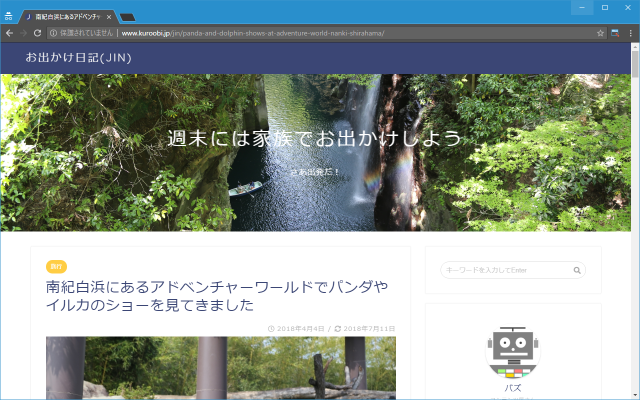Click the magnifier search icon in sidebar
Viewport: 640px width, 400px height.
pos(577,270)
